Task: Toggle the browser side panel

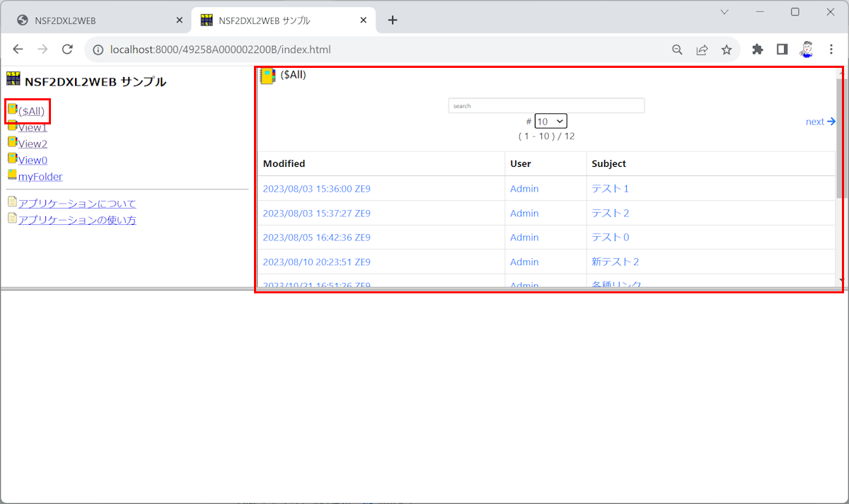Action: coord(782,49)
